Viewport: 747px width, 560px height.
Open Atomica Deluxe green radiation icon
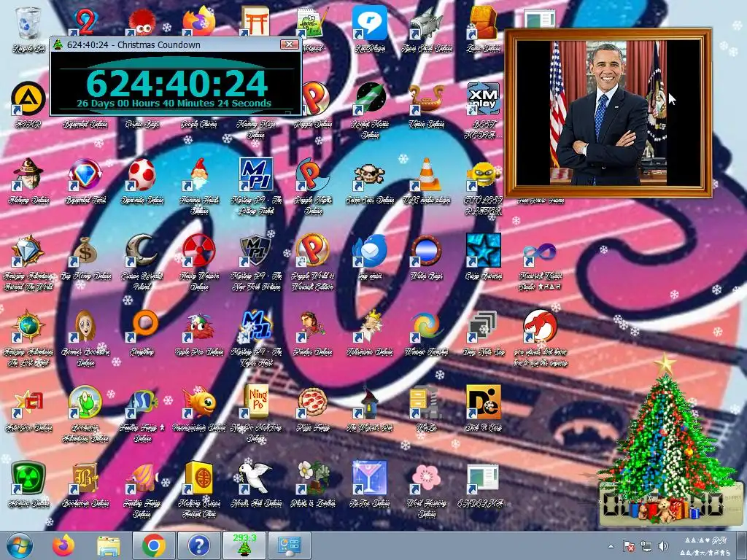[x=28, y=478]
